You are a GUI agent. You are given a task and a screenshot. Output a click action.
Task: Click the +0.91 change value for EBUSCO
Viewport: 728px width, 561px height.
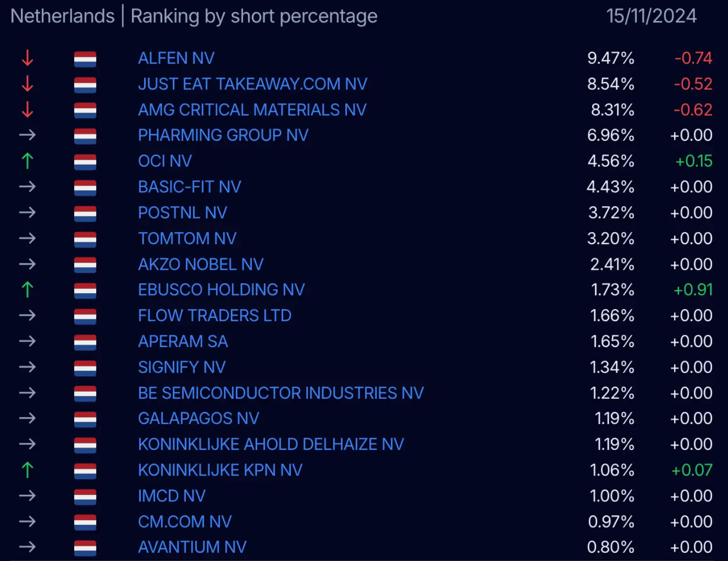click(x=693, y=290)
